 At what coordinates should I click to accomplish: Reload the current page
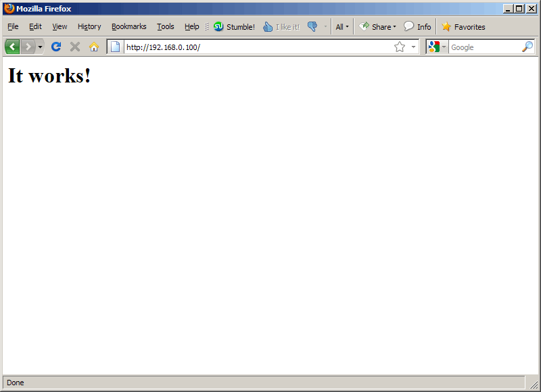(x=56, y=47)
